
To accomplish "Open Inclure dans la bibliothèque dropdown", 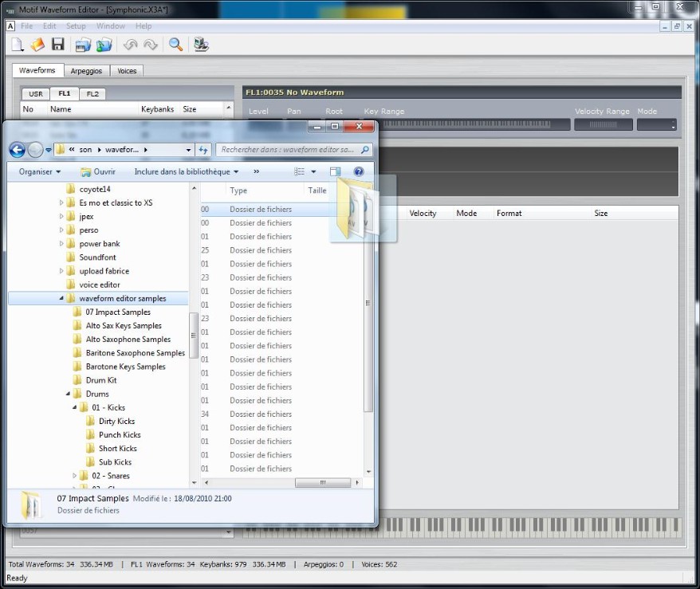I will coord(186,172).
